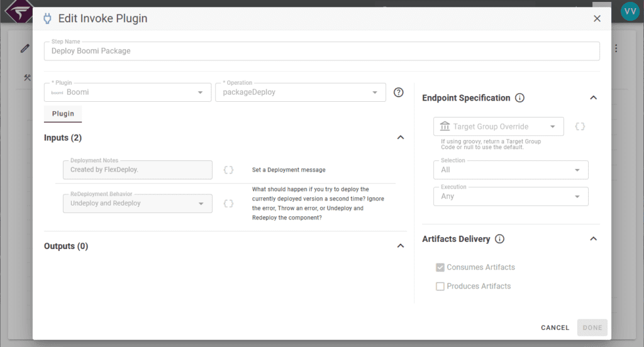Click the Outputs (0) heading
The image size is (644, 347).
[66, 246]
